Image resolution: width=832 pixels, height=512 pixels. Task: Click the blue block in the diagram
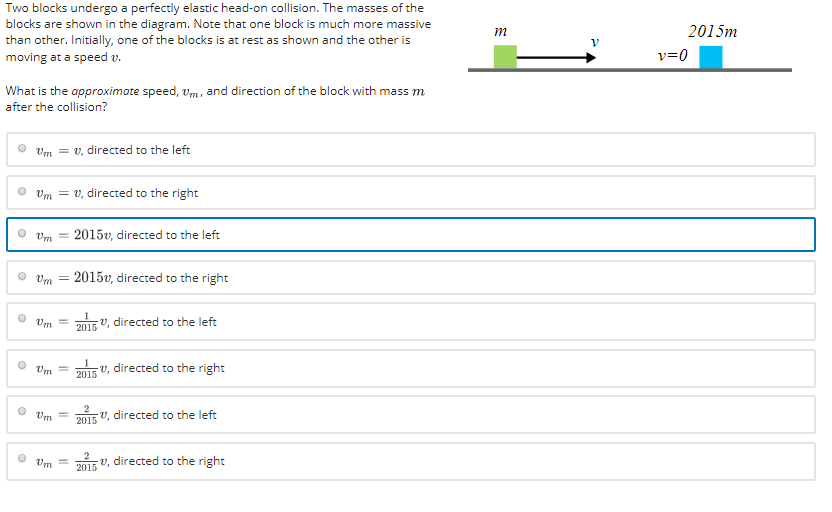(711, 57)
